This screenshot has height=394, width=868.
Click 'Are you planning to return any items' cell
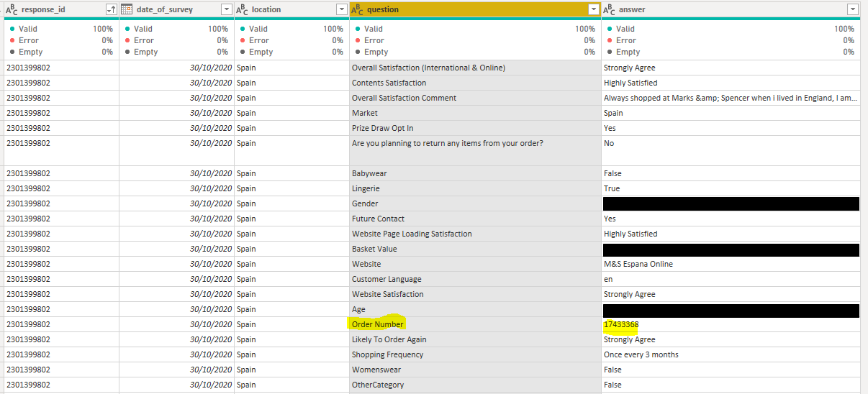475,150
